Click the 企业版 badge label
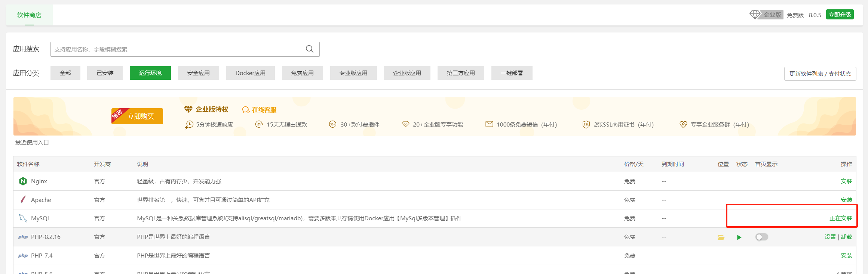 click(772, 15)
